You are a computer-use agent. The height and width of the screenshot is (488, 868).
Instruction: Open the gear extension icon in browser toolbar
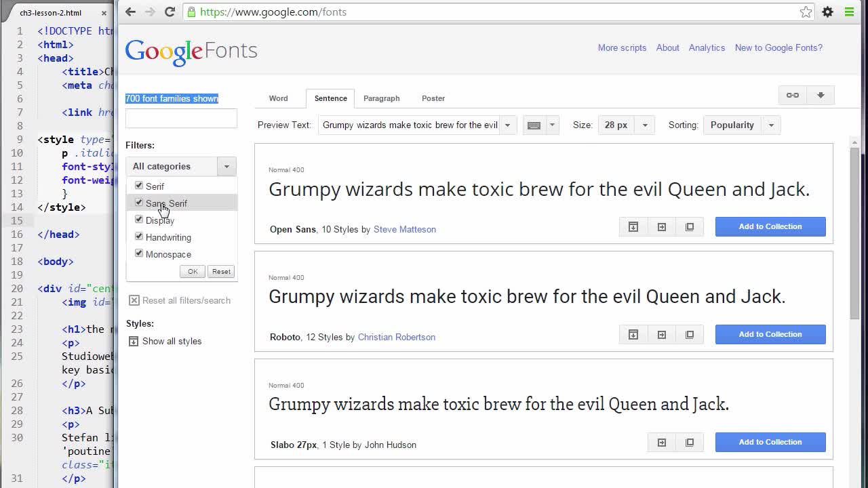[x=828, y=12]
